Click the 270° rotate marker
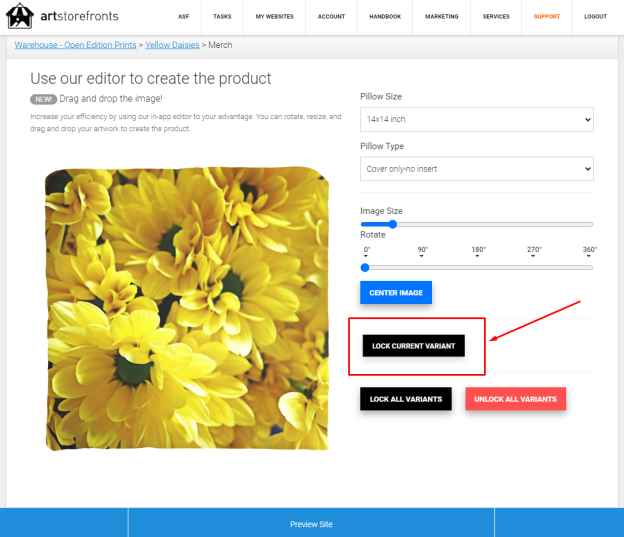 (x=534, y=250)
